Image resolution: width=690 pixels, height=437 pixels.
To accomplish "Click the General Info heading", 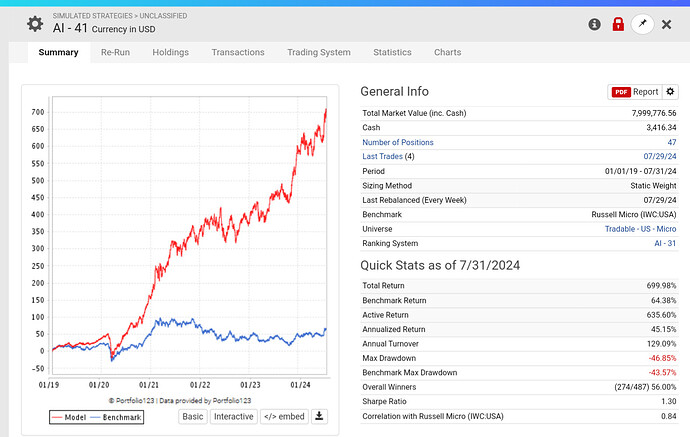I will pyautogui.click(x=394, y=92).
